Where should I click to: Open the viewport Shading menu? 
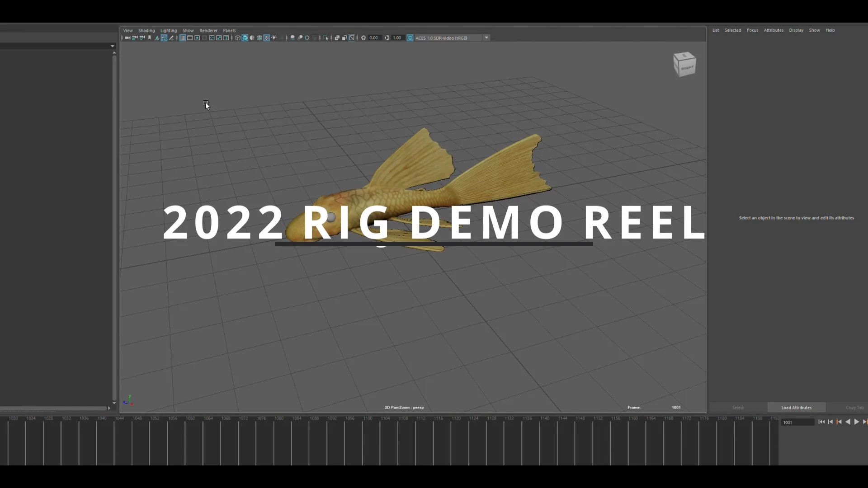(146, 30)
